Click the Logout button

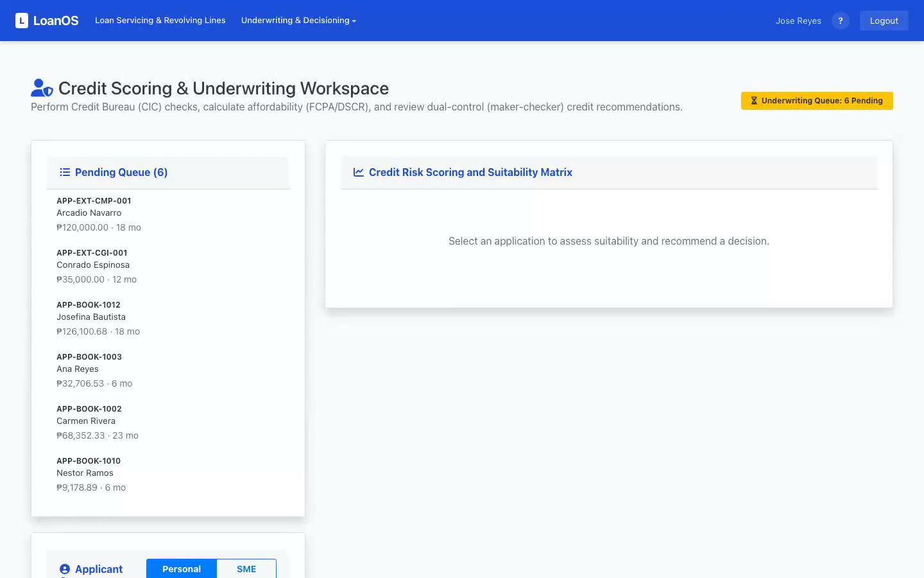(x=884, y=21)
